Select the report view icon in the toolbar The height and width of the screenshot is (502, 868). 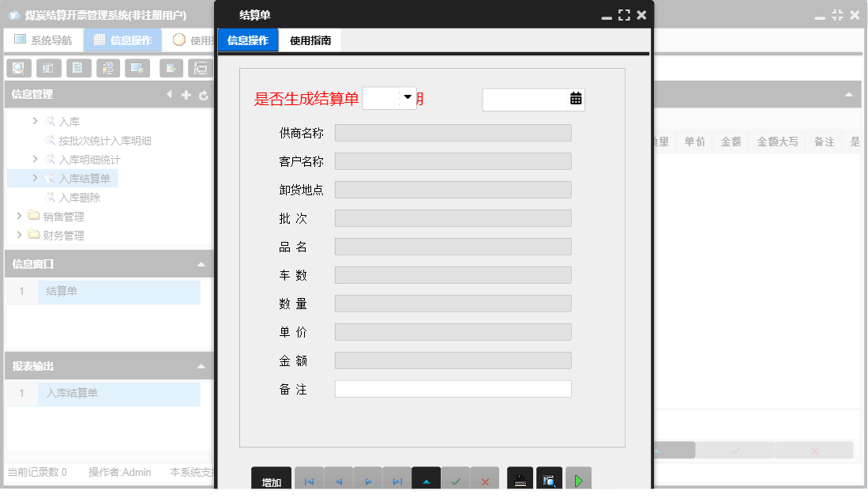point(48,68)
